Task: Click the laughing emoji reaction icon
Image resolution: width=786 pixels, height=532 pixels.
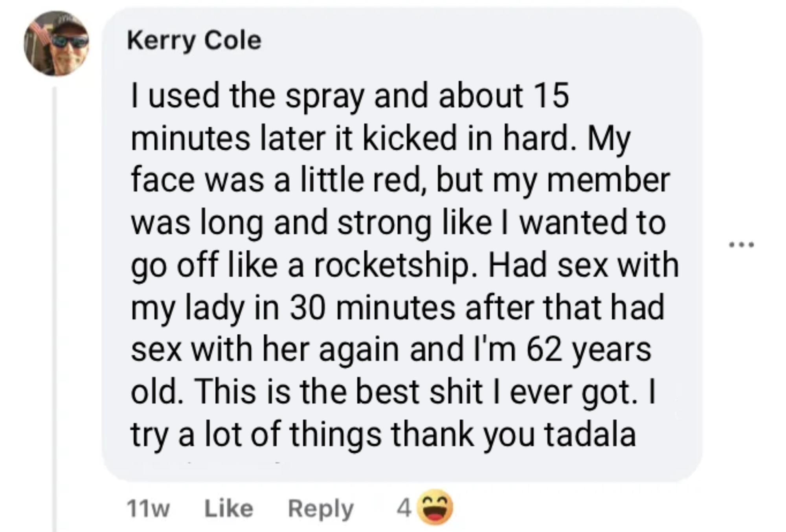Action: [x=436, y=507]
